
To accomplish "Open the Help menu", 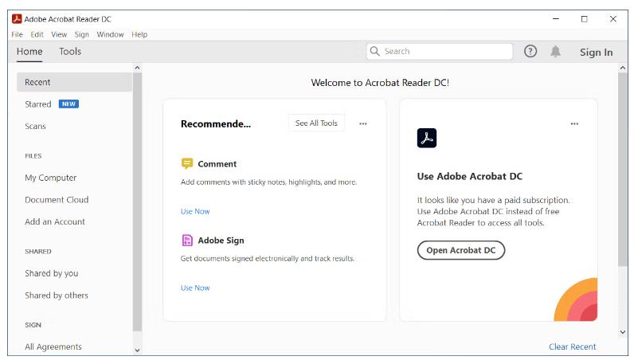I will point(139,34).
